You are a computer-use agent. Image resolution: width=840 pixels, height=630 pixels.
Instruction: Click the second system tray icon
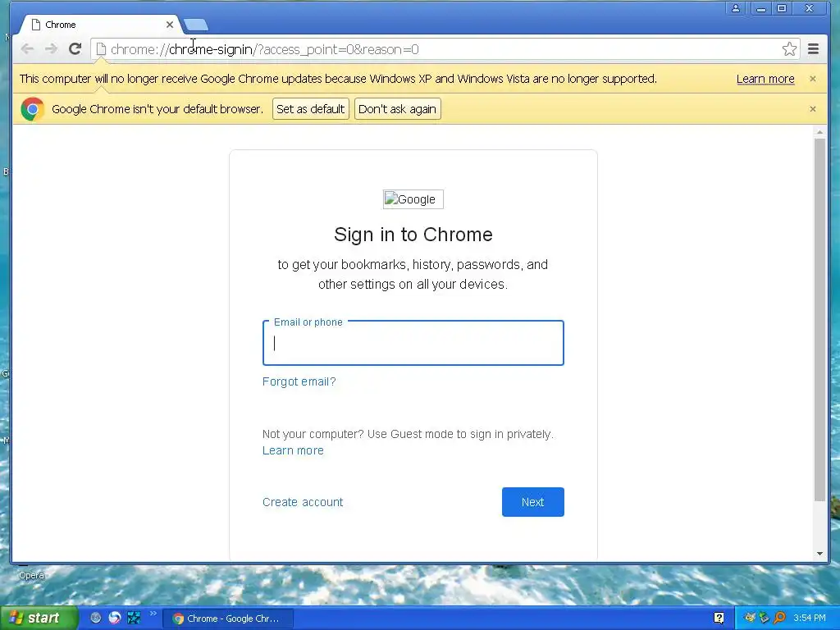pyautogui.click(x=764, y=618)
